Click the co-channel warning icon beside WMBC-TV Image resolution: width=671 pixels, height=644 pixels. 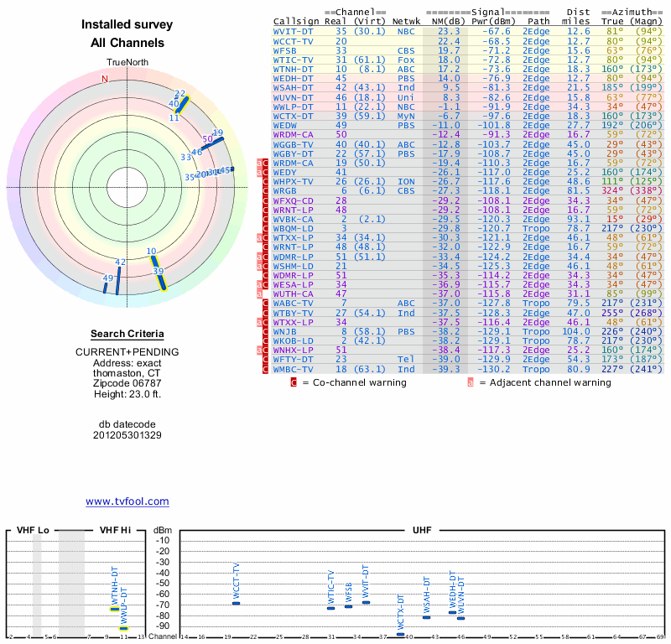[x=265, y=369]
